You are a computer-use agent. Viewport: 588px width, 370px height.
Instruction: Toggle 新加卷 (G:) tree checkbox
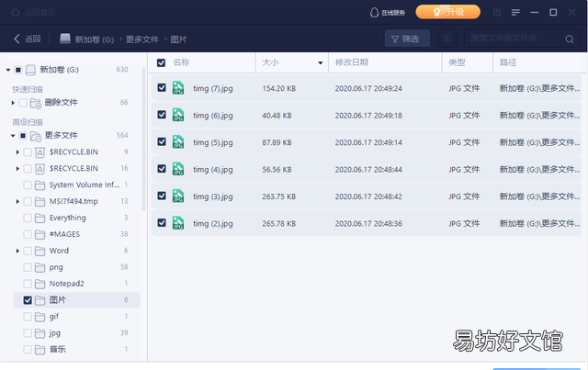(x=18, y=70)
